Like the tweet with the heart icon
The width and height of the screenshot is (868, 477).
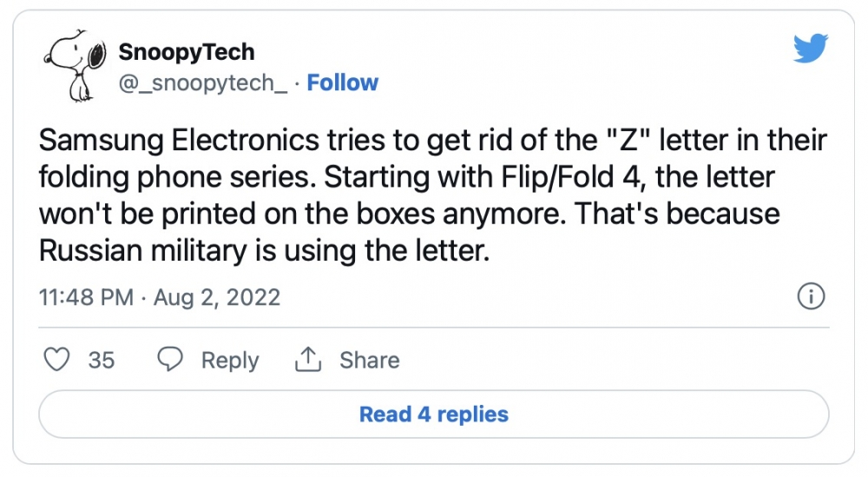[57, 360]
